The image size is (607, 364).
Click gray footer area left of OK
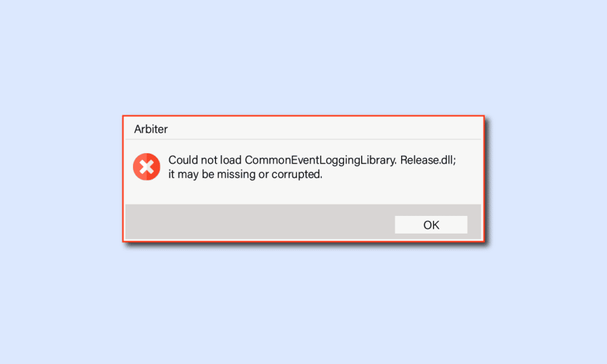point(259,222)
